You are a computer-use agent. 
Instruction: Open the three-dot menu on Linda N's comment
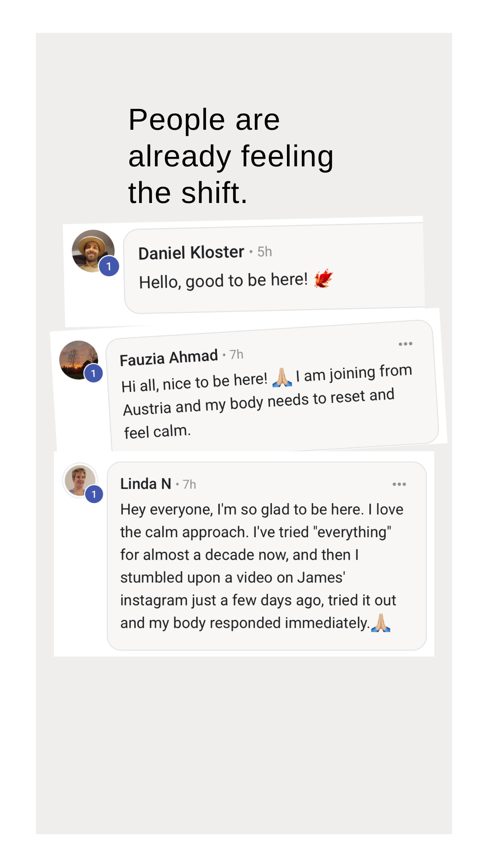tap(399, 484)
